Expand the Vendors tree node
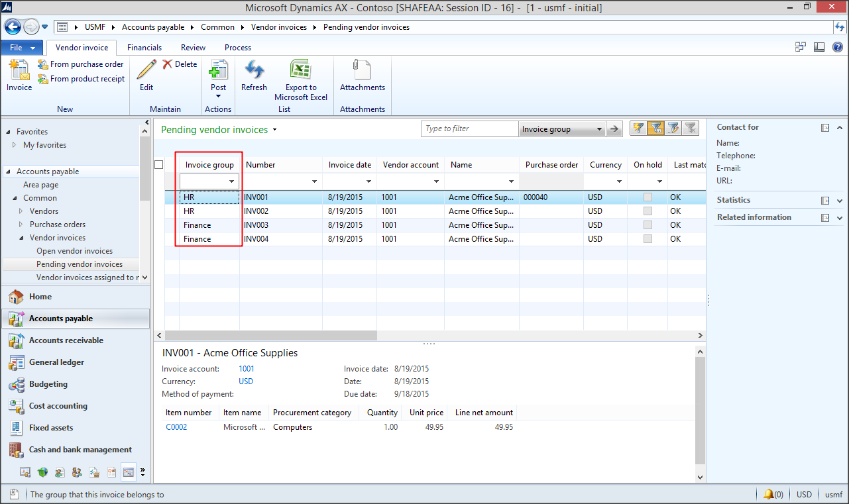This screenshot has width=849, height=504. coord(22,211)
